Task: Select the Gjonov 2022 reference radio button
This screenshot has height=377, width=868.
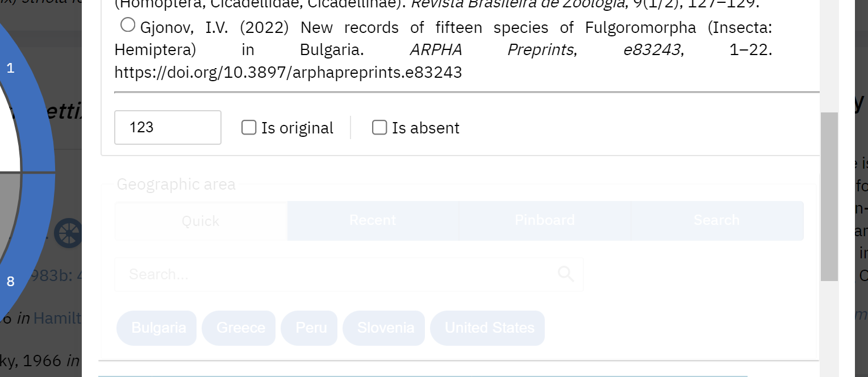Action: click(127, 24)
